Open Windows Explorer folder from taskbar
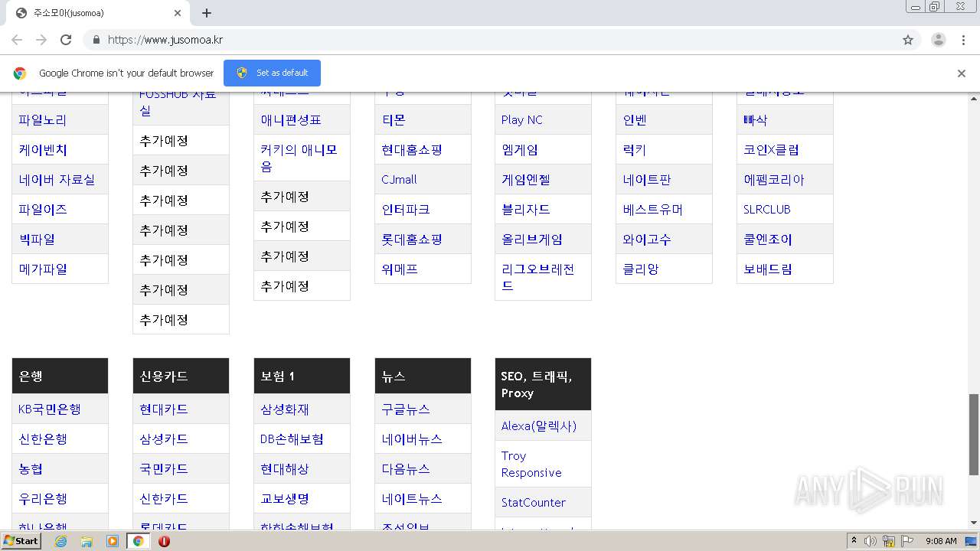 coord(87,541)
